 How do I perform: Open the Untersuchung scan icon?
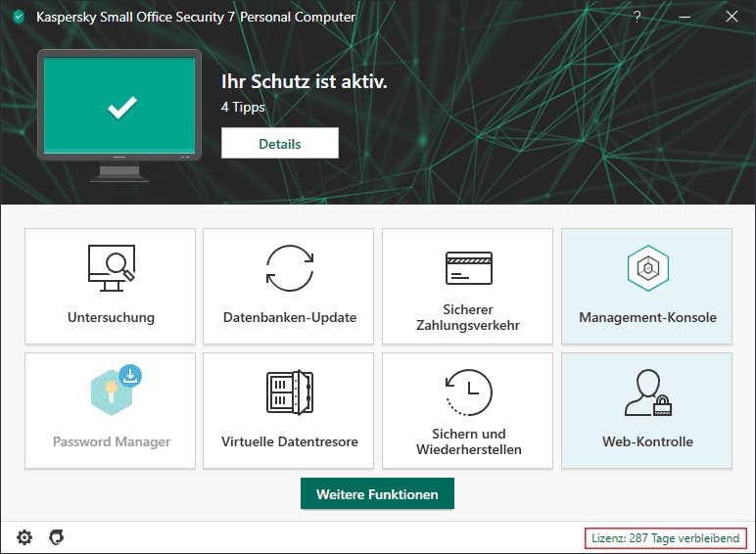click(x=111, y=268)
